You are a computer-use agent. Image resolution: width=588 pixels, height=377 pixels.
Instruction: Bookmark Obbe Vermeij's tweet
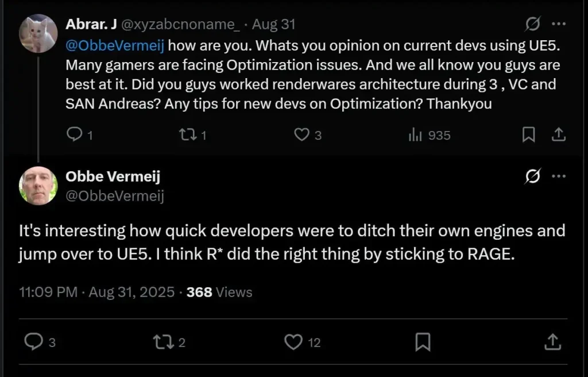coord(423,343)
